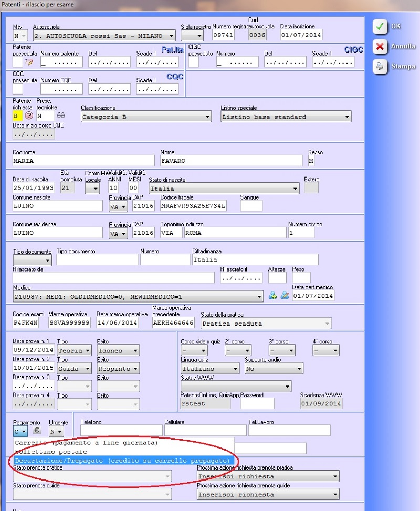Click the green checkmark OK icon
This screenshot has width=420, height=511.
[380, 27]
